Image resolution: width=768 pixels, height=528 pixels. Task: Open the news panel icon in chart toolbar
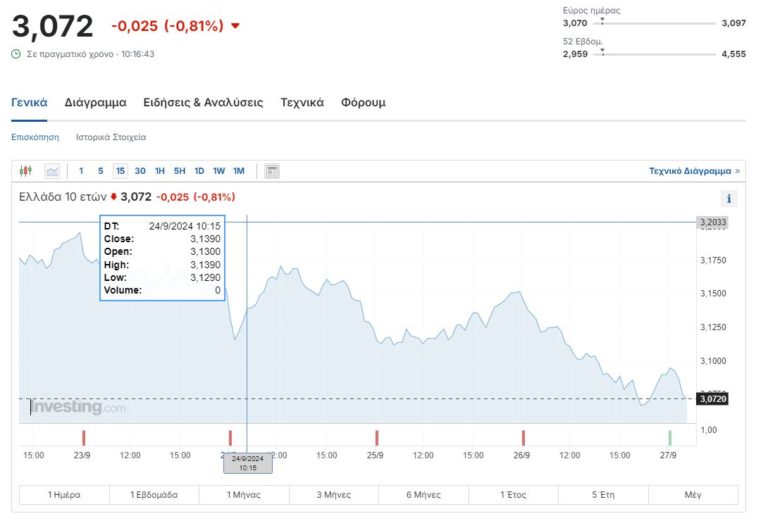tap(272, 171)
